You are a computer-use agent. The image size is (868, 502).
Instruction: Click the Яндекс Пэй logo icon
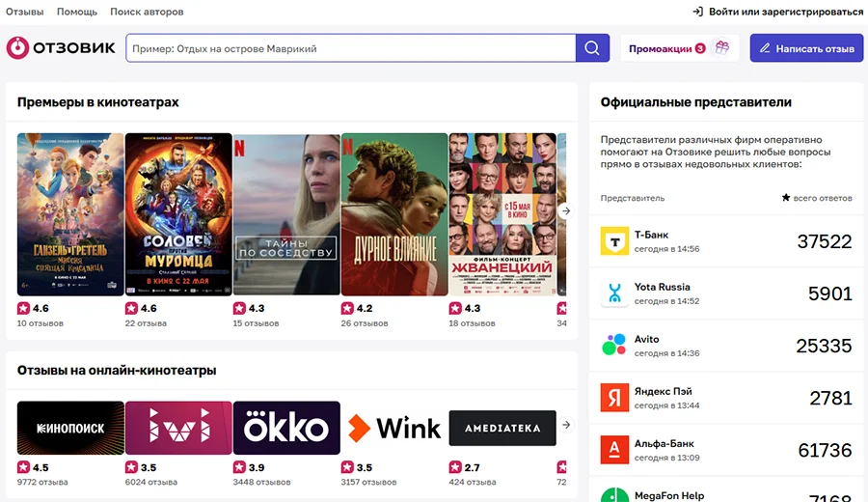[x=614, y=398]
